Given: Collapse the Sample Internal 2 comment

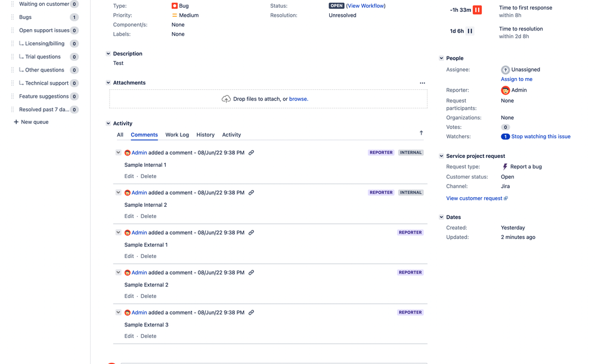Looking at the screenshot, I should coord(119,192).
